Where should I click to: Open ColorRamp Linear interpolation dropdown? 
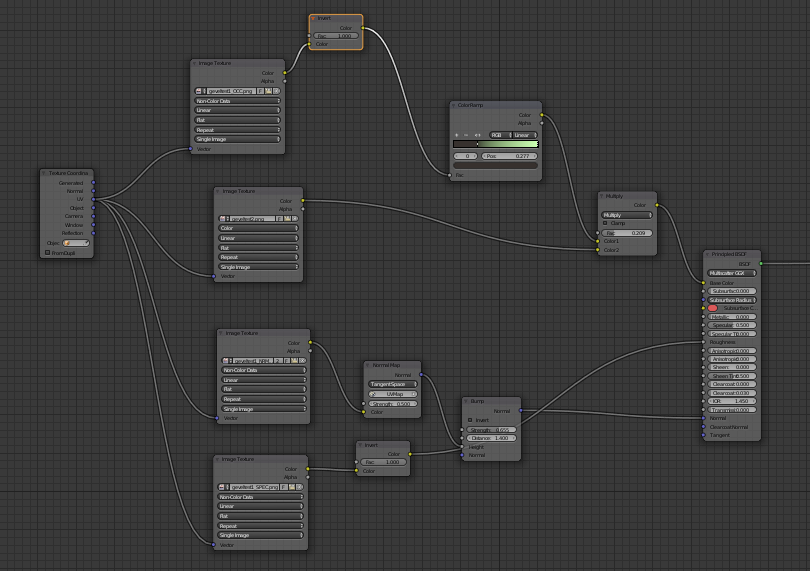[x=525, y=135]
